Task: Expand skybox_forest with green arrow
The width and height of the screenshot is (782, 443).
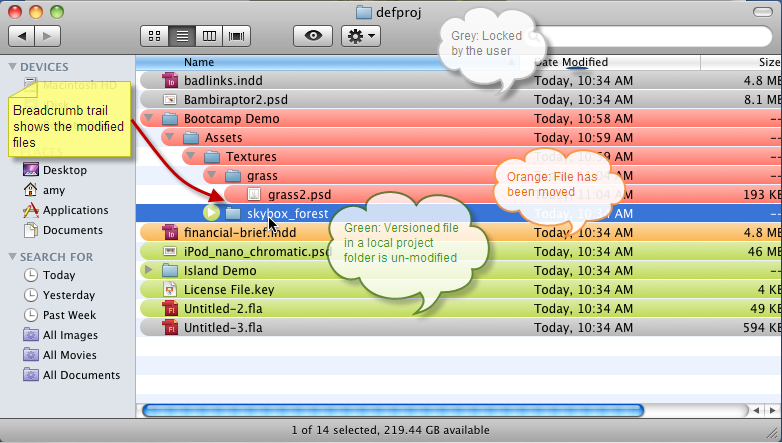Action: pos(211,213)
